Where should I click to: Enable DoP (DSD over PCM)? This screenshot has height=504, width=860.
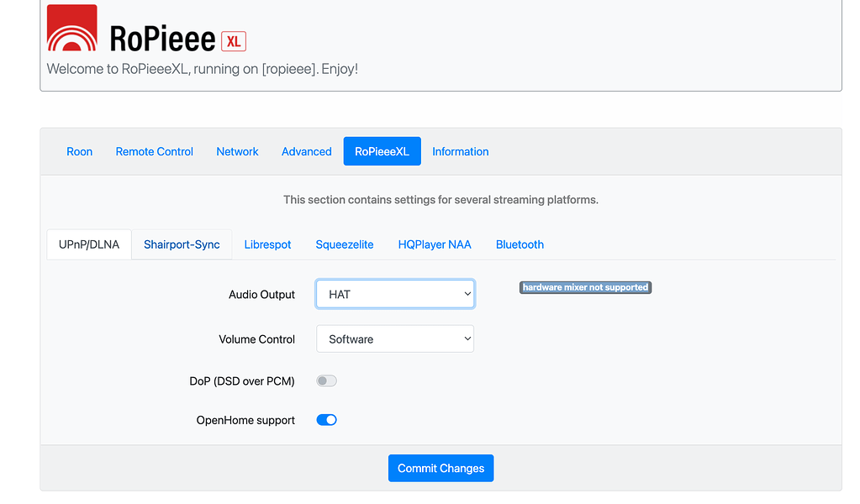pyautogui.click(x=326, y=381)
